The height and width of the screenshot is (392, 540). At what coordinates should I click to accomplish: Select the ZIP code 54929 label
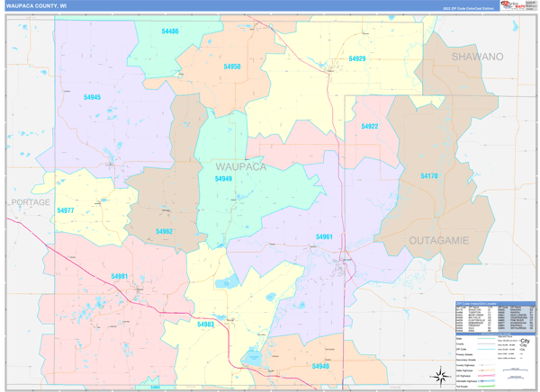(x=356, y=58)
